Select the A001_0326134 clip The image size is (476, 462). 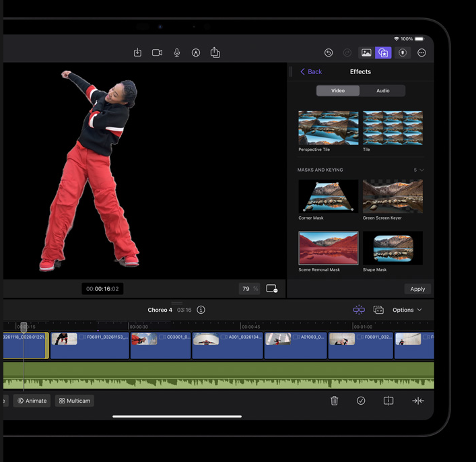coord(228,345)
